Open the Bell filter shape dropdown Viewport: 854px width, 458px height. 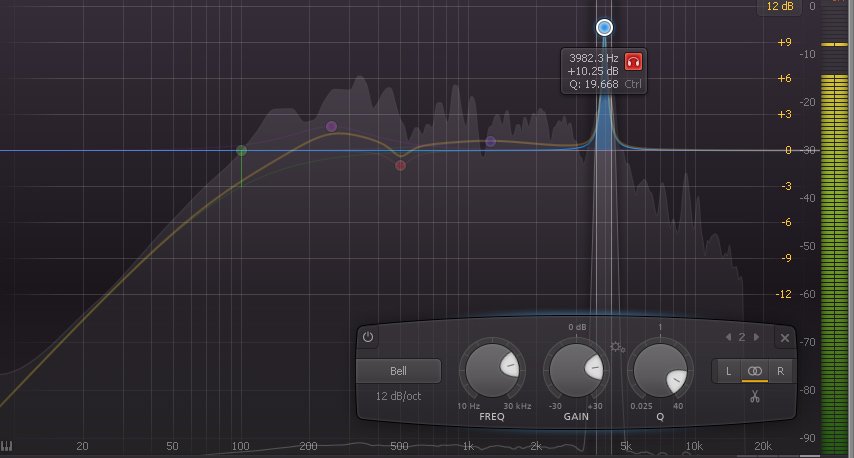pos(399,371)
